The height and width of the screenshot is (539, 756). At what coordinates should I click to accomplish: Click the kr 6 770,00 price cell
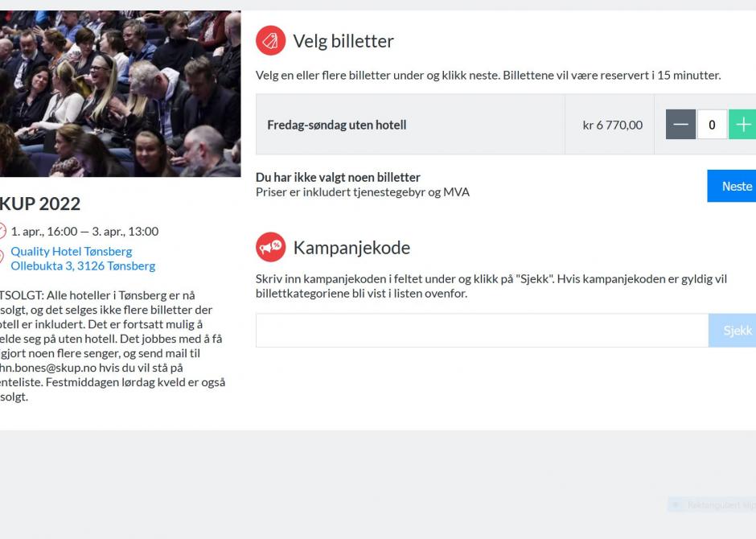coord(610,125)
